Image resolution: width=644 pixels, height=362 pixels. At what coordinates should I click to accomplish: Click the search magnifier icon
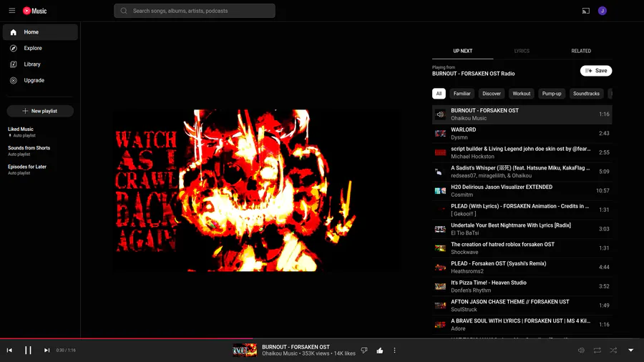(124, 11)
